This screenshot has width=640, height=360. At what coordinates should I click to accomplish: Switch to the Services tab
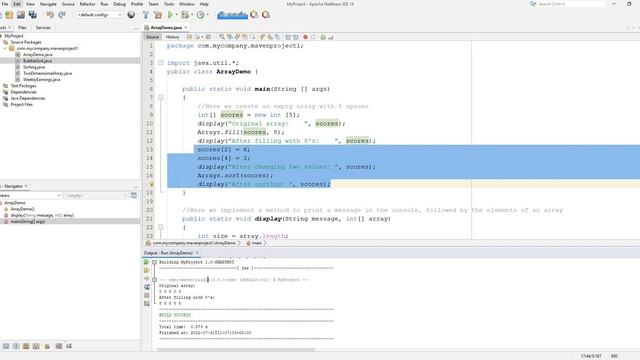(x=43, y=28)
